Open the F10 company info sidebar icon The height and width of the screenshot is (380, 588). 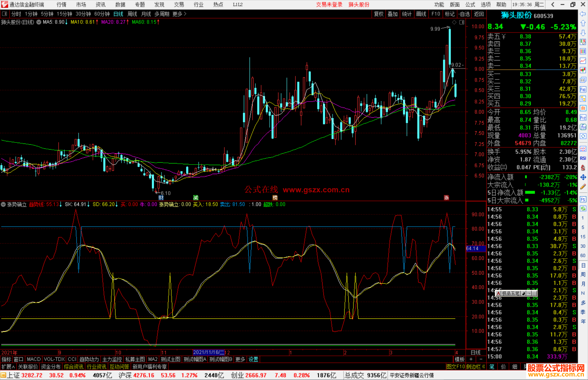pos(583,89)
